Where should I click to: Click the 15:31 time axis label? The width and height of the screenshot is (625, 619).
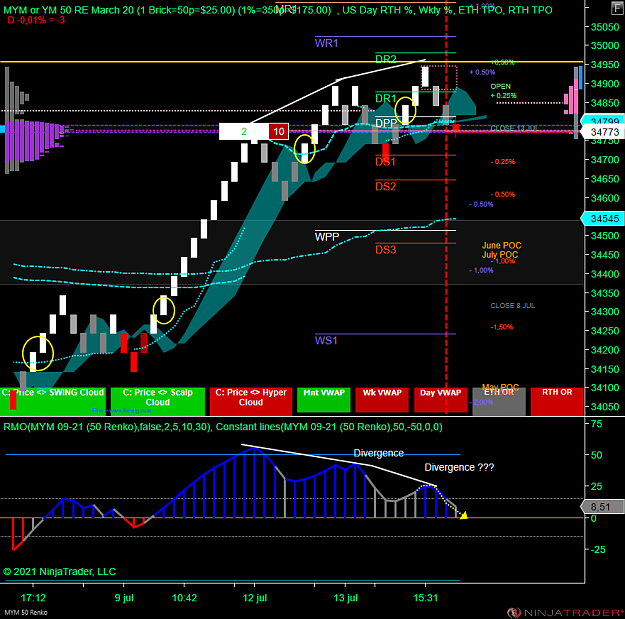(425, 598)
